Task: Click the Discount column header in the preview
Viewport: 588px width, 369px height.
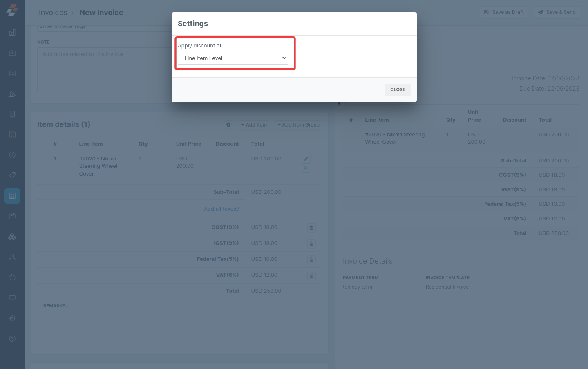Action: click(514, 120)
